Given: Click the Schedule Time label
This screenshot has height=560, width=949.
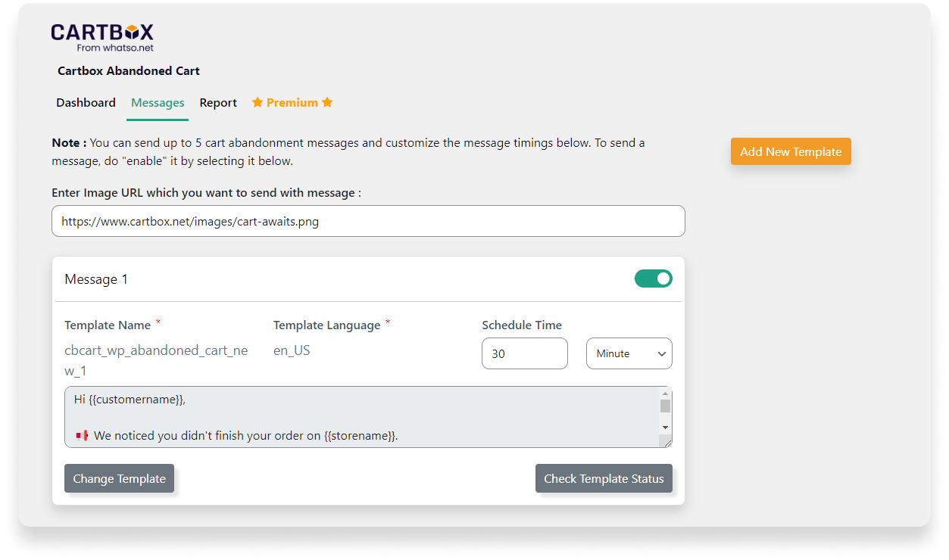Looking at the screenshot, I should pos(522,325).
